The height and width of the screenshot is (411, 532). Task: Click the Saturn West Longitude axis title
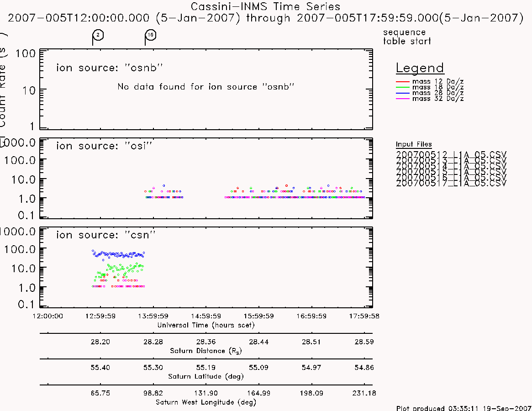coord(206,402)
